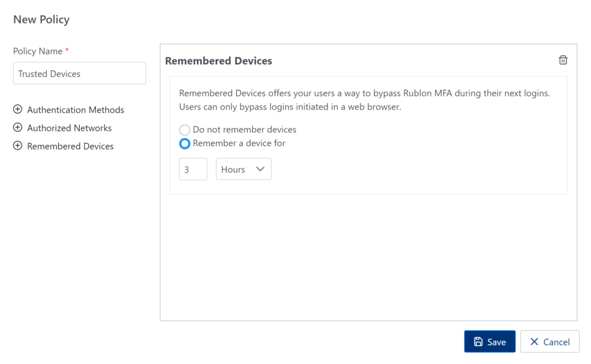Click the Policy Name field containing Trusted Devices
Image resolution: width=591 pixels, height=364 pixels.
tap(79, 73)
